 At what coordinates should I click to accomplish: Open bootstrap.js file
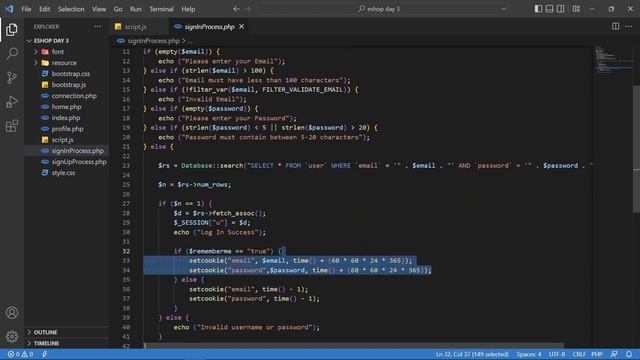click(x=69, y=85)
